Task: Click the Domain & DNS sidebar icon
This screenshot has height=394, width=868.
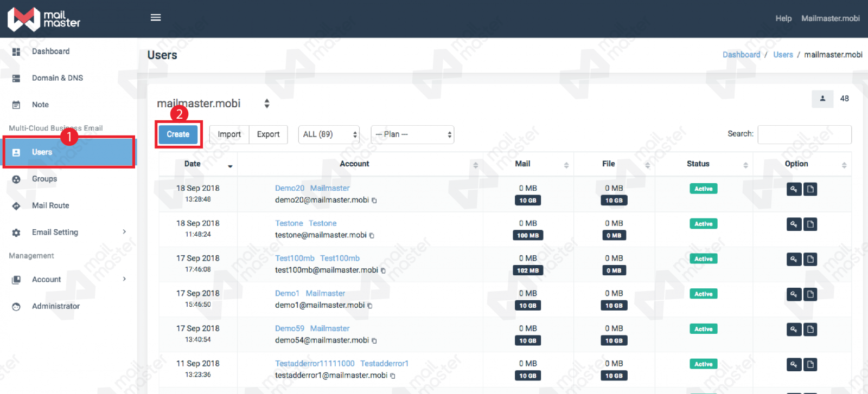Action: tap(16, 78)
